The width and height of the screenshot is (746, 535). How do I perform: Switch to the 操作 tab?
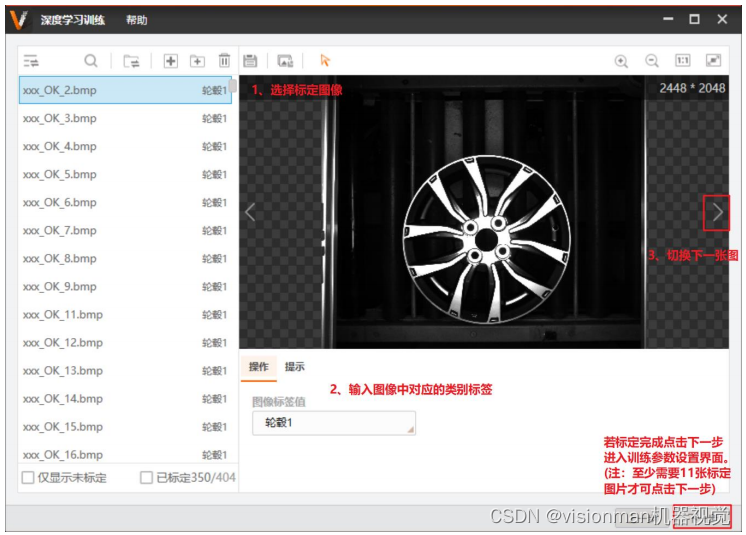coord(259,367)
